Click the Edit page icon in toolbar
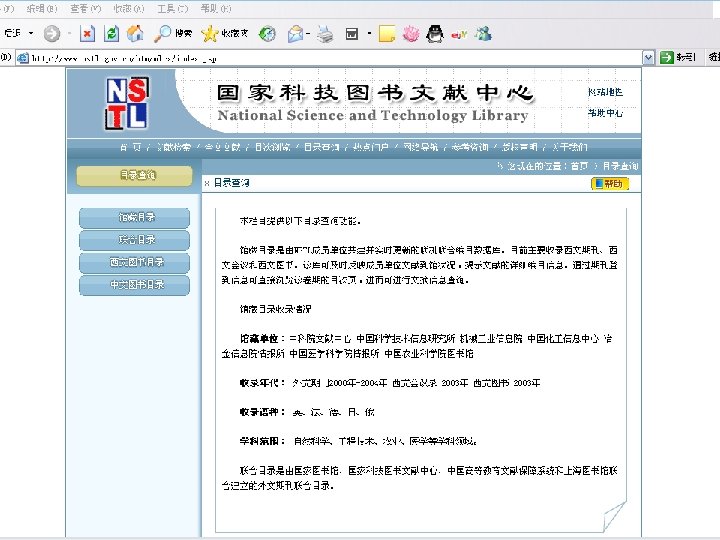Viewport: 720px width, 540px height. coord(352,34)
